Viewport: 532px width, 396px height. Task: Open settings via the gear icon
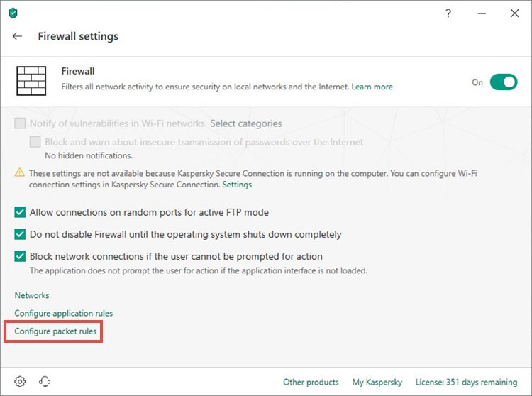pos(20,381)
